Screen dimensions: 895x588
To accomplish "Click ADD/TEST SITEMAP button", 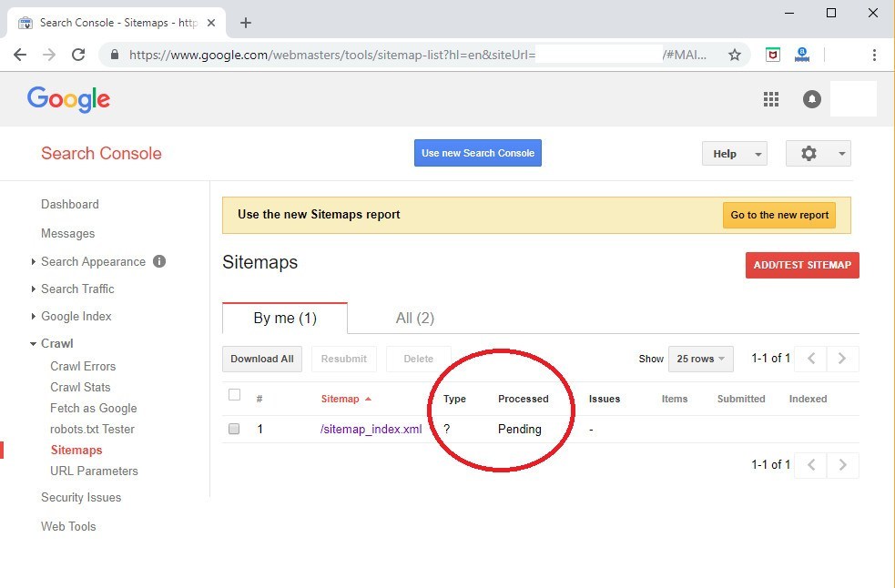I will click(802, 265).
